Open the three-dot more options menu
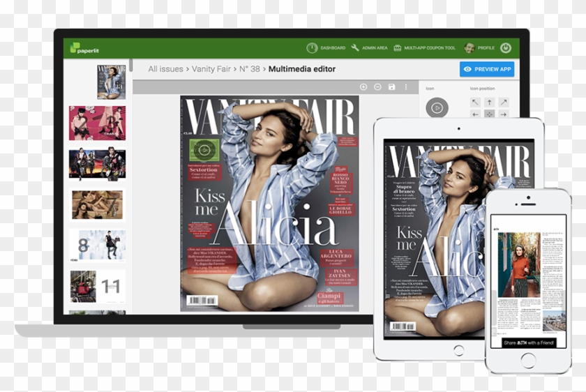 (405, 87)
